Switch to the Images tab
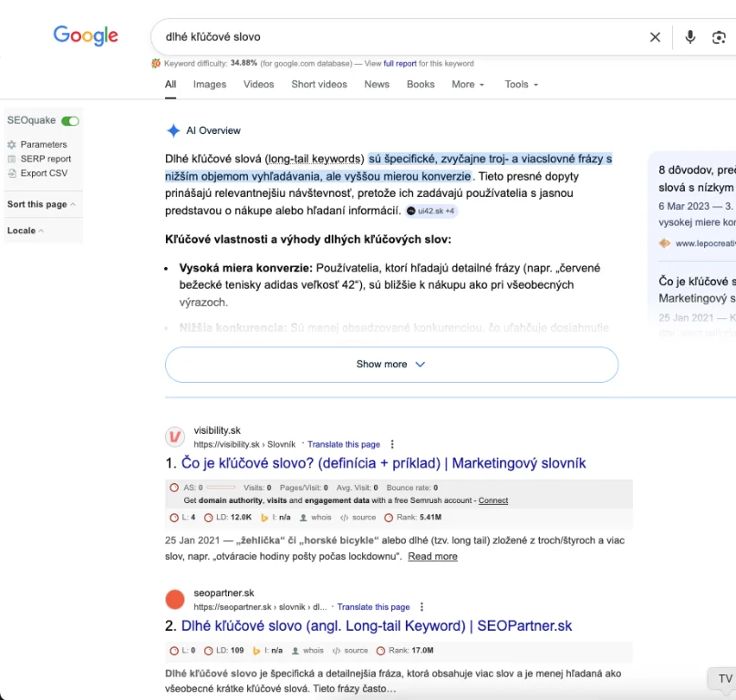Screen dimensions: 736x700 [210, 85]
